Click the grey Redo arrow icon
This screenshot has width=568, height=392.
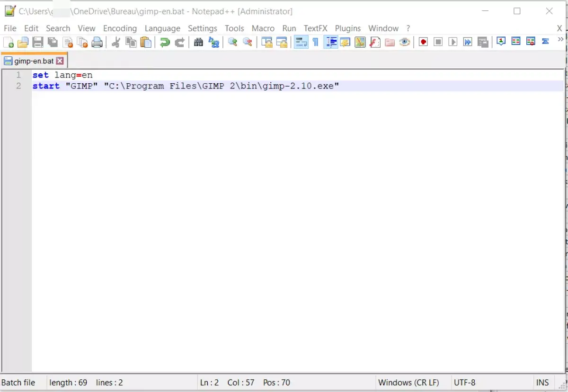pyautogui.click(x=179, y=43)
